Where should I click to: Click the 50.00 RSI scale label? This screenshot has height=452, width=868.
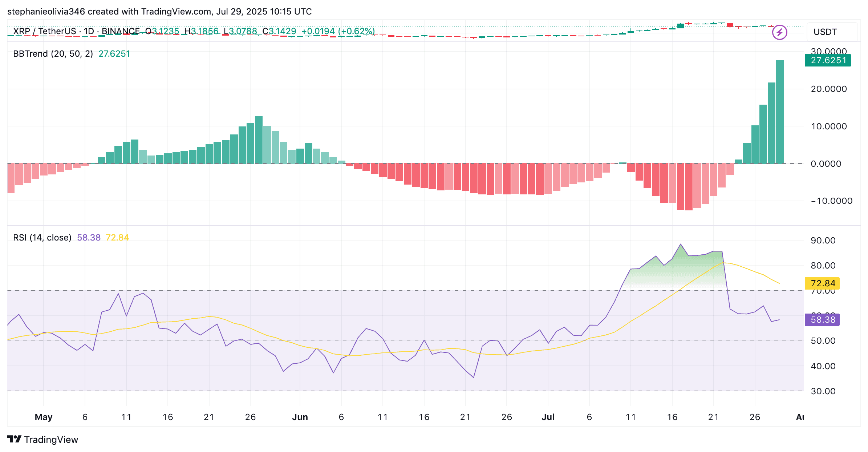coord(823,341)
